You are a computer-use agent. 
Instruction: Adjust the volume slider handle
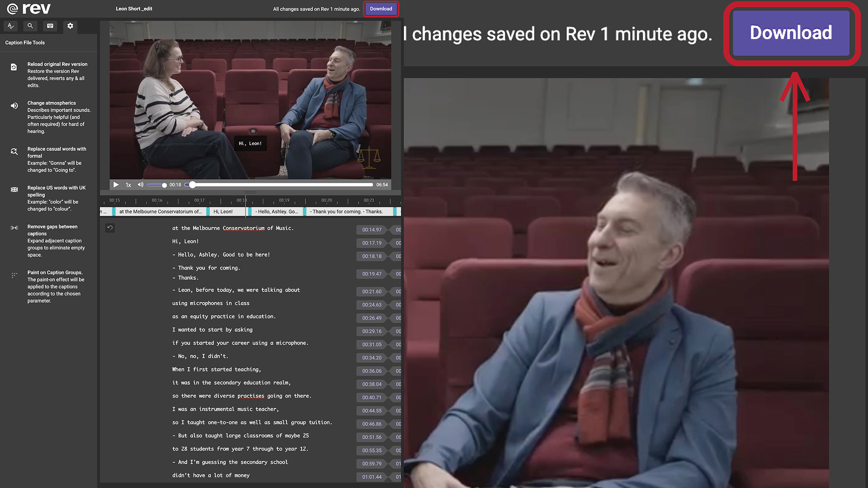164,185
